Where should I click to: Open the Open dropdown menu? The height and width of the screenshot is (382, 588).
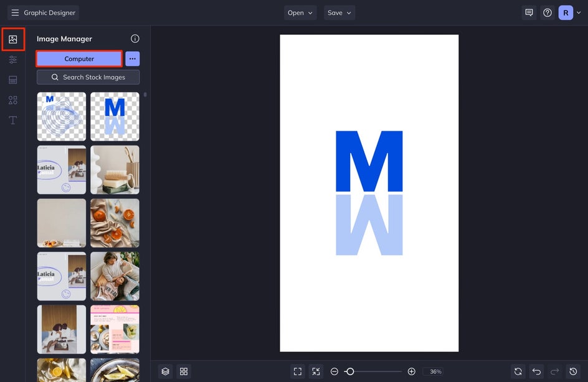(300, 12)
